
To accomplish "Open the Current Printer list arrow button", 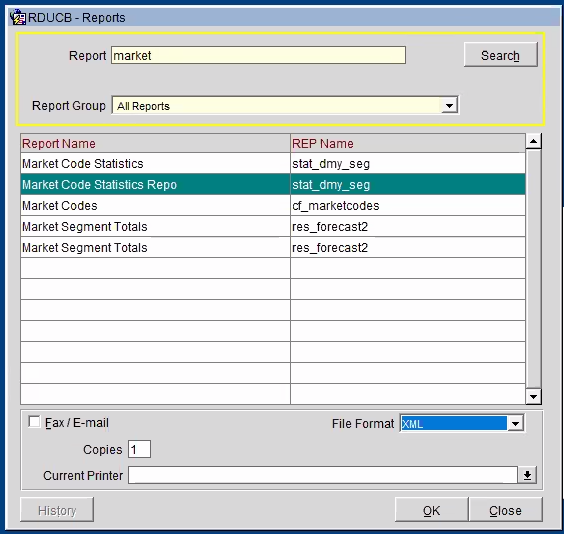I will coord(527,475).
